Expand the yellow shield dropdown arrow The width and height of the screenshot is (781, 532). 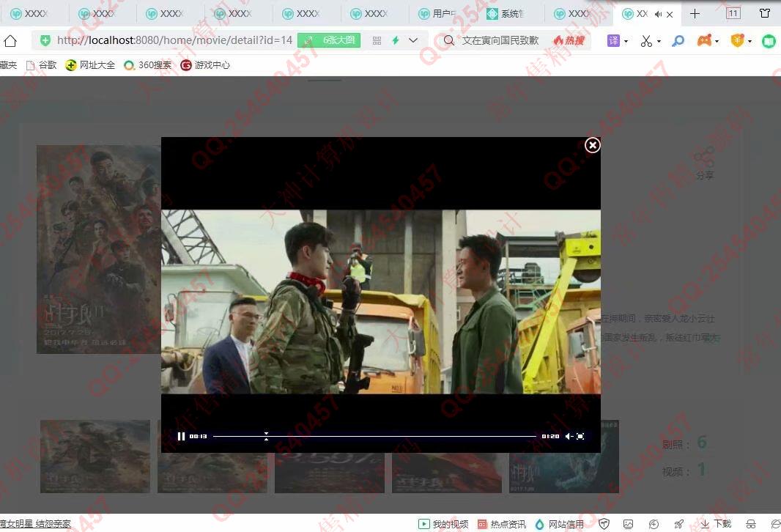click(x=749, y=41)
